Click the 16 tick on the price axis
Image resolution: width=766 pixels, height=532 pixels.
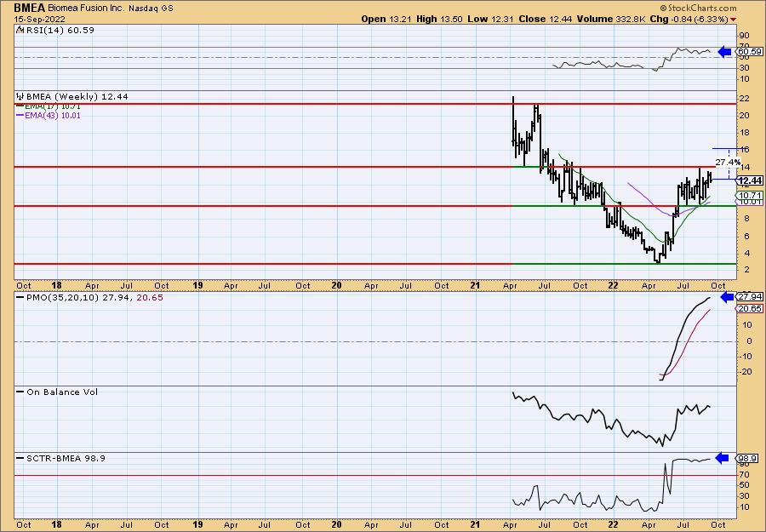click(744, 150)
